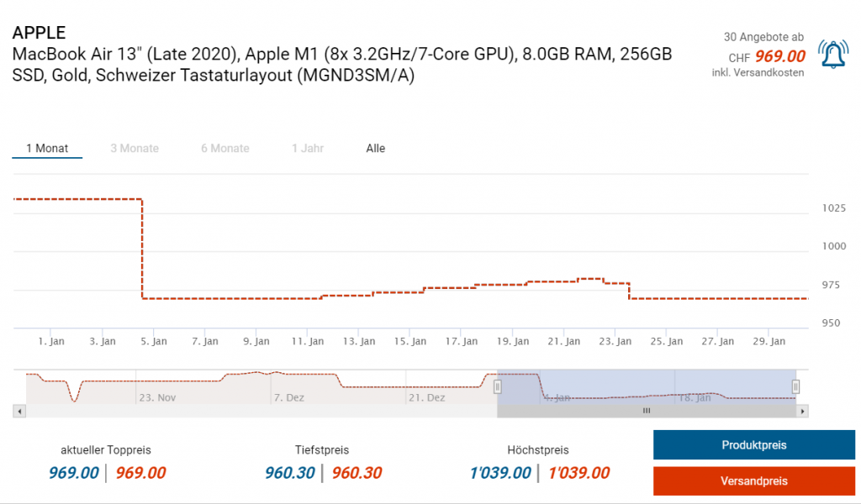Grab the navigator's right range handle
Screen dimensions: 861x504
point(795,386)
